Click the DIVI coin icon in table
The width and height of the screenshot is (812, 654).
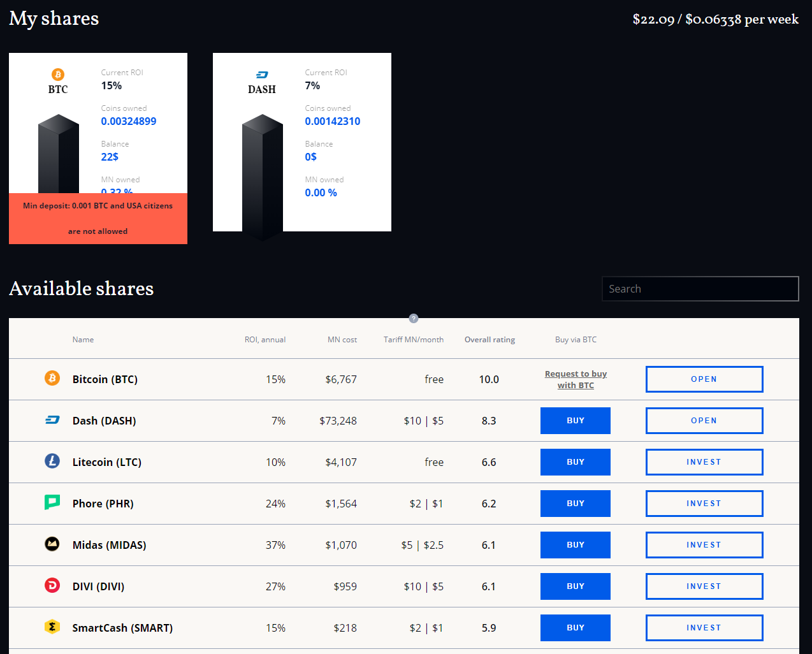tap(52, 585)
